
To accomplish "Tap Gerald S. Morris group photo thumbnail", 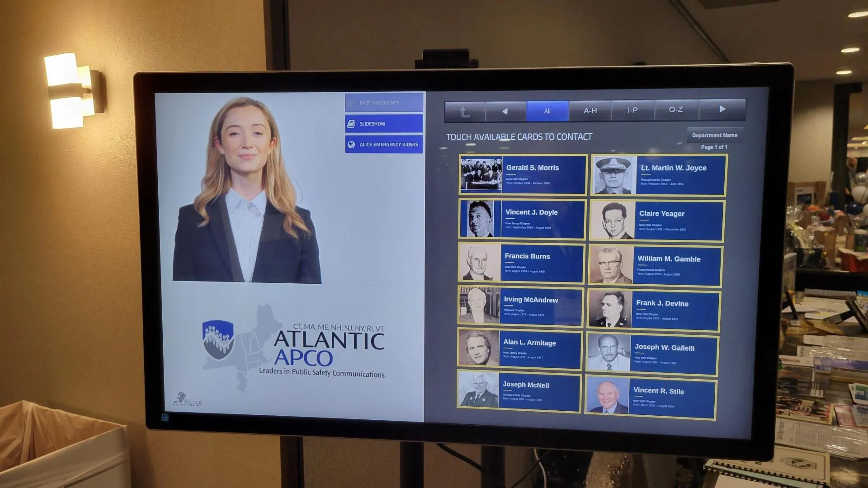I will pyautogui.click(x=481, y=174).
